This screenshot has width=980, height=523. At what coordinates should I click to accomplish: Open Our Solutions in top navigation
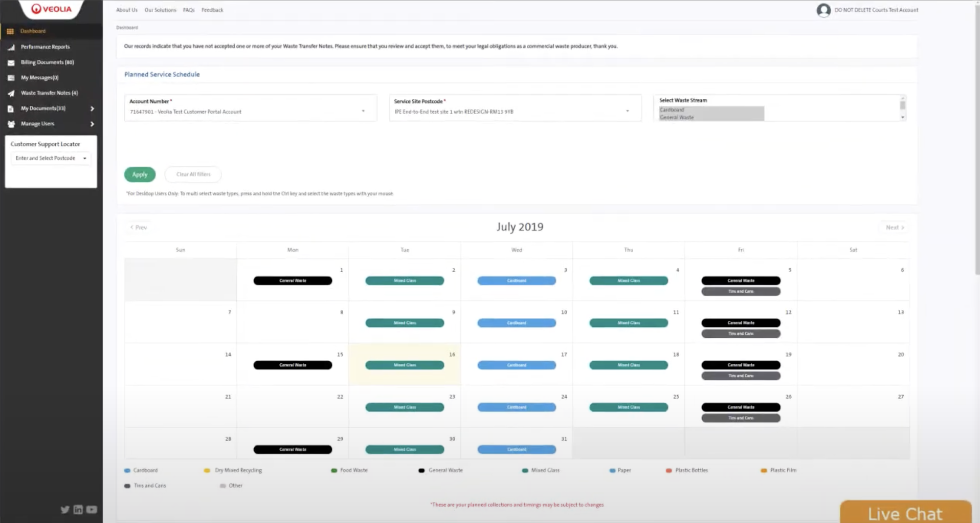(160, 10)
